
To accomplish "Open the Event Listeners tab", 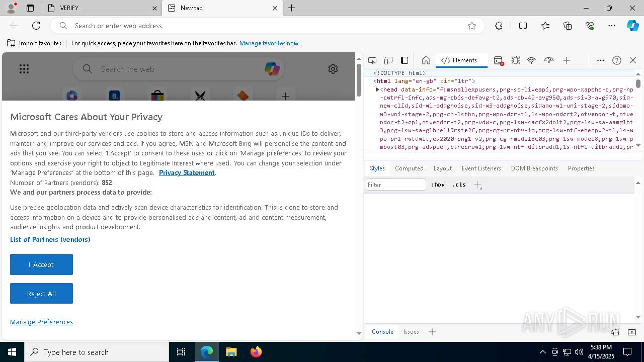I will (x=481, y=168).
